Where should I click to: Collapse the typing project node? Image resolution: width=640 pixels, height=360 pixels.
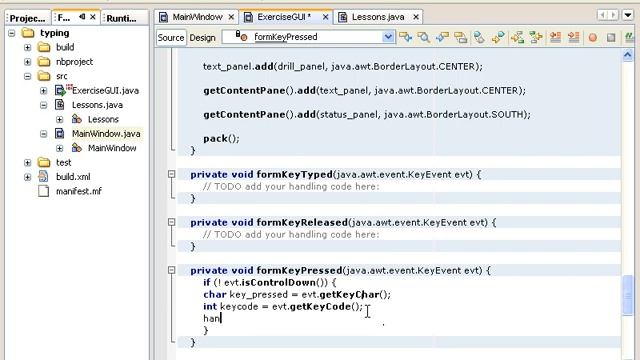[x=12, y=33]
